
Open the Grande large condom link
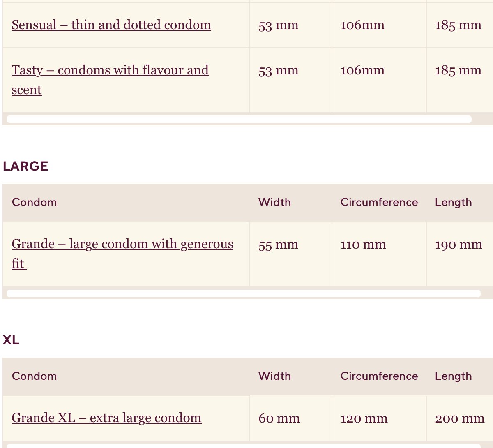(x=122, y=254)
